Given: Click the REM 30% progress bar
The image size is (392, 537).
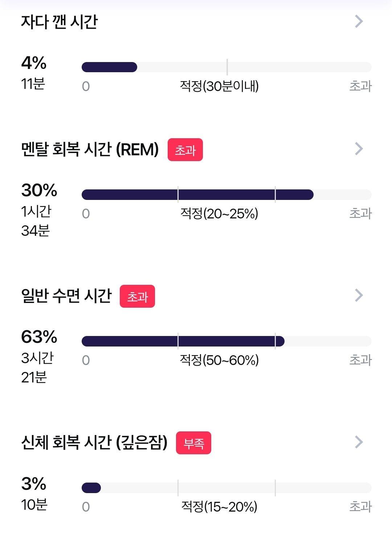Looking at the screenshot, I should tap(226, 195).
